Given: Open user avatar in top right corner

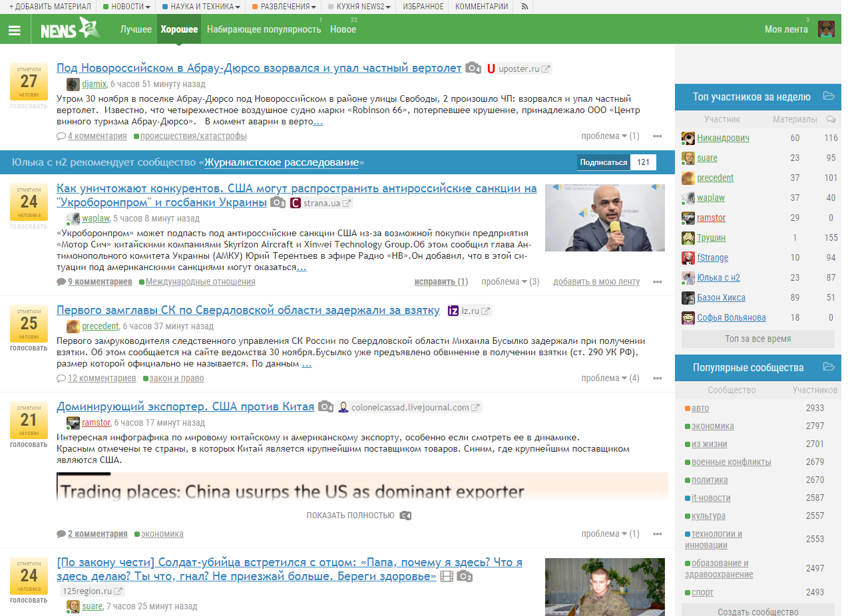Looking at the screenshot, I should point(826,29).
